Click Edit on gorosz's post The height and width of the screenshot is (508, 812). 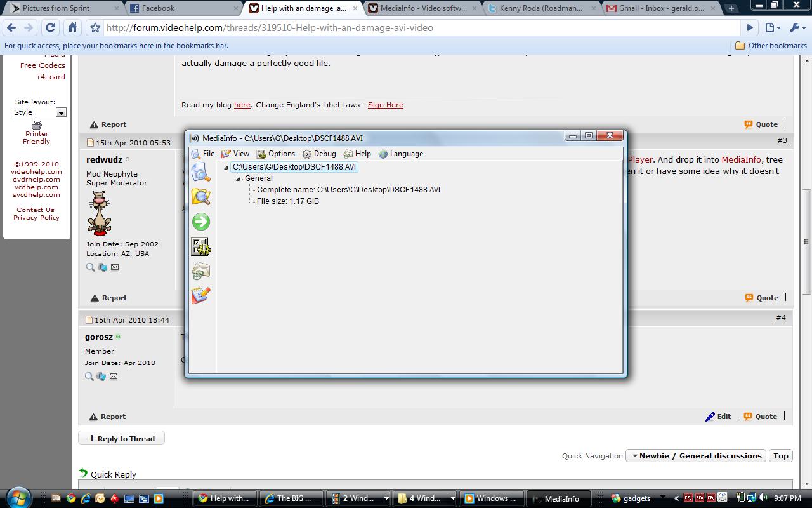click(718, 417)
